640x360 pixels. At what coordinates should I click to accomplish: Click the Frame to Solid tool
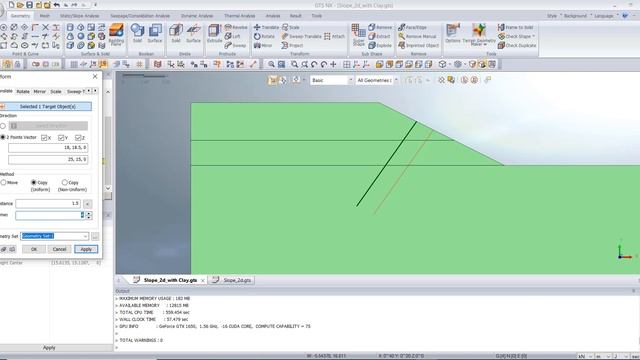point(516,27)
